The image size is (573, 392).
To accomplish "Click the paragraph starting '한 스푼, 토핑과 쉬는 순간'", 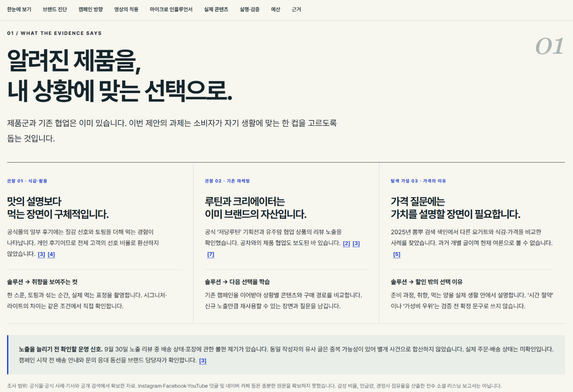I will click(87, 300).
